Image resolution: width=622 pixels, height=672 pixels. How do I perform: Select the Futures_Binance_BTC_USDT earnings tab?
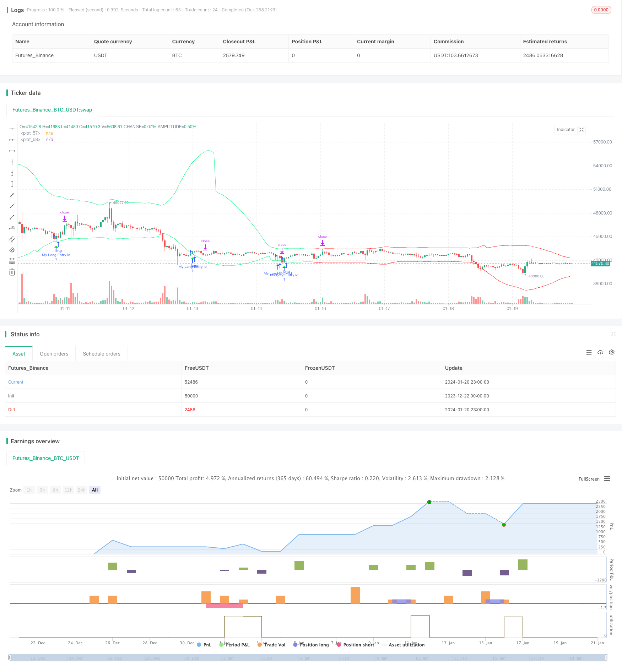click(45, 458)
